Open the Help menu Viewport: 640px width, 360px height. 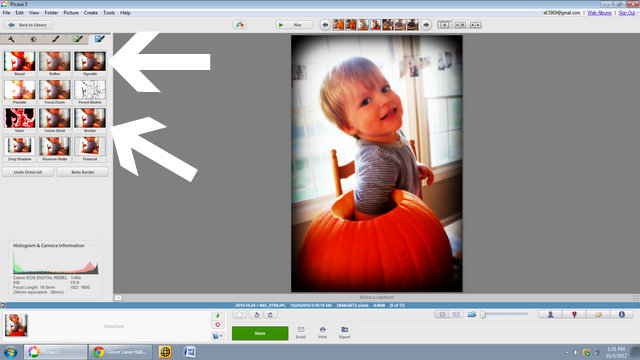[125, 13]
